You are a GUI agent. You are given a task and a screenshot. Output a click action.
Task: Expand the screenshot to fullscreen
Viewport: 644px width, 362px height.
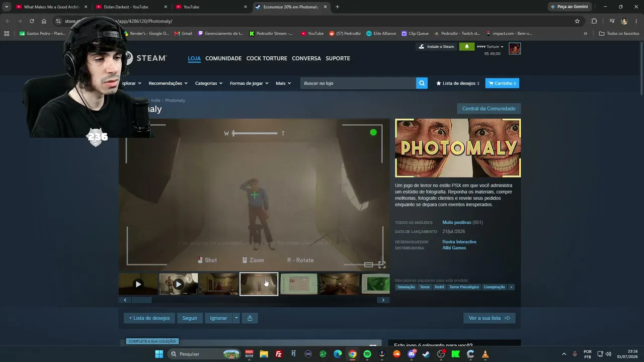click(x=382, y=264)
